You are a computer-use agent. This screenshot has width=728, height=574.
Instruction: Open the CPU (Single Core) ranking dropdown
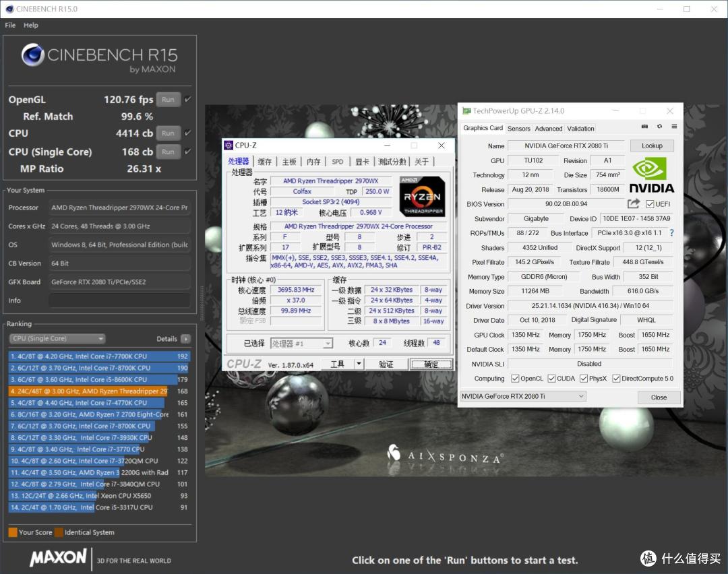[x=57, y=339]
